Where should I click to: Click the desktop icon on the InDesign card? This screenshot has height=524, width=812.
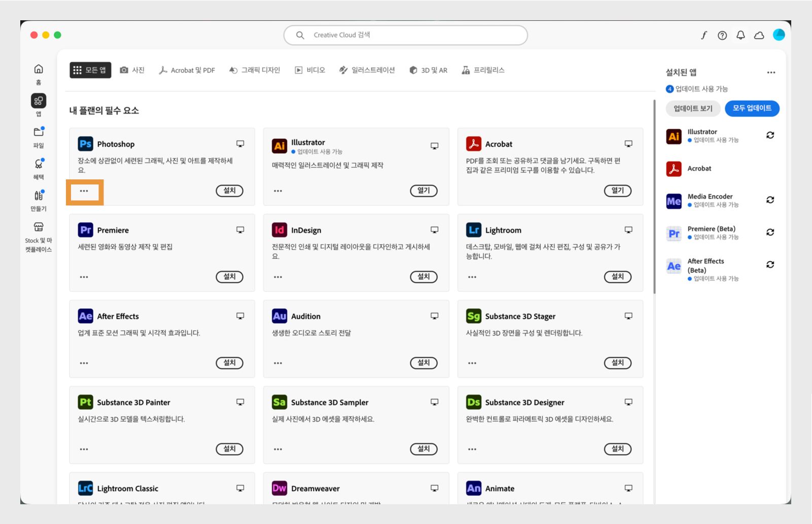pos(435,230)
